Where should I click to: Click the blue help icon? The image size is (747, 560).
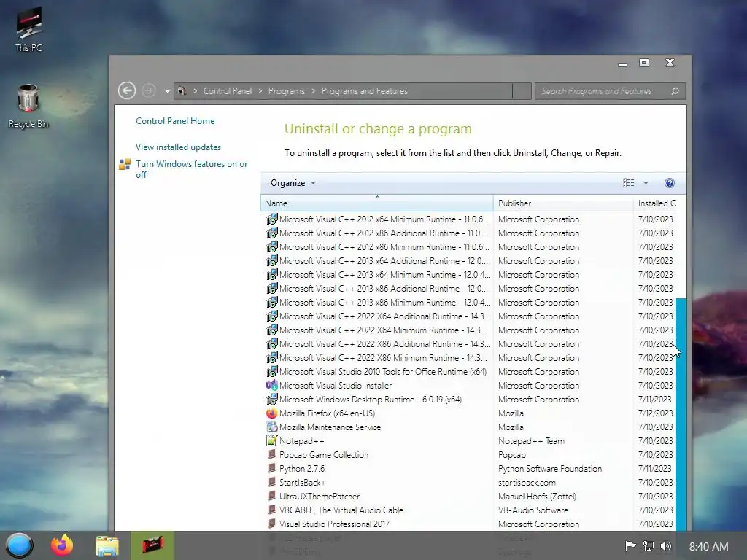click(x=670, y=183)
